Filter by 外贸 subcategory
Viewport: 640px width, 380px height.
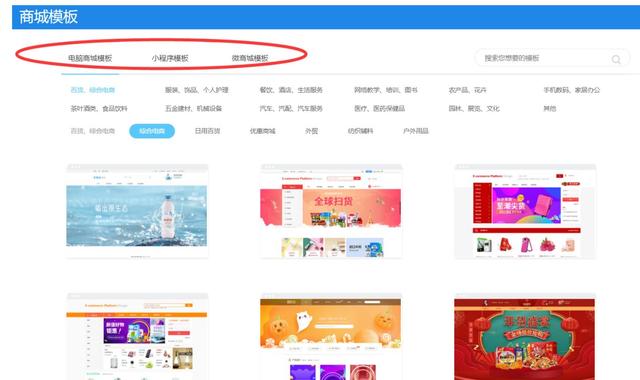(311, 131)
